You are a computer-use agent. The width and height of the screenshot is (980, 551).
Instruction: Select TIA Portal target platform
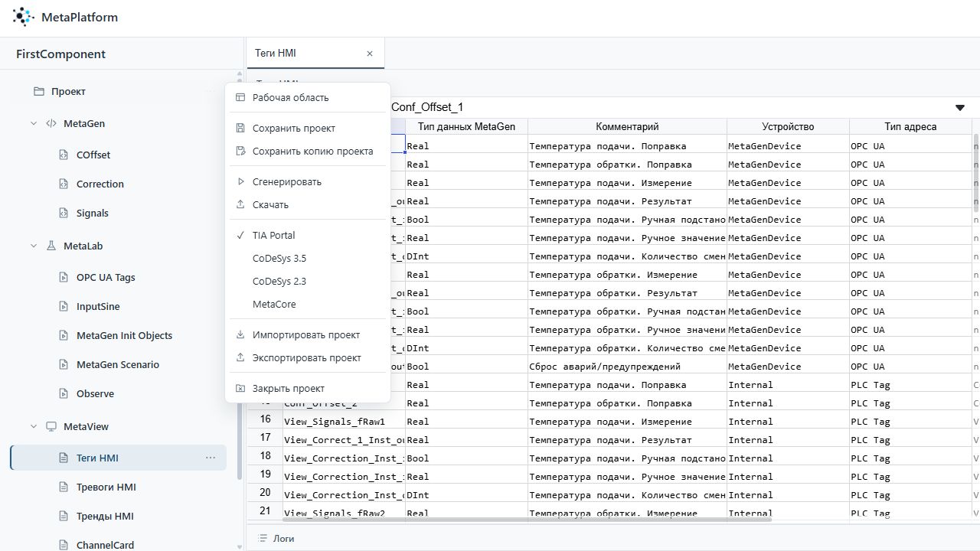coord(308,235)
